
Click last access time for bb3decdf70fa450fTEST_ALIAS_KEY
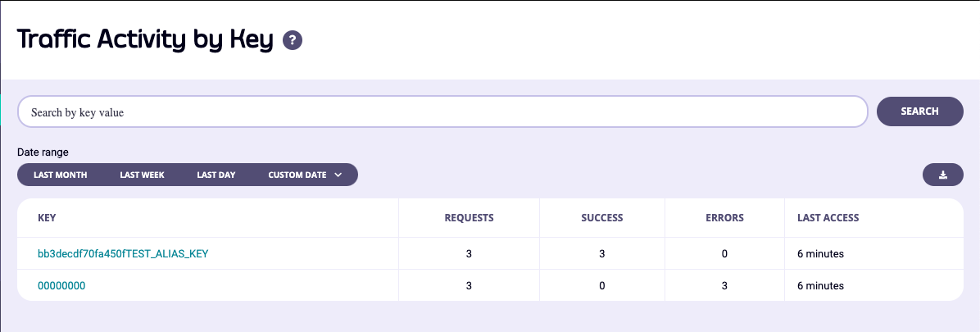[820, 254]
